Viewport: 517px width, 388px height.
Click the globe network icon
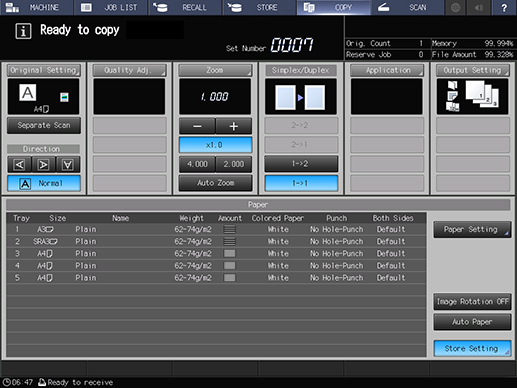coord(455,7)
